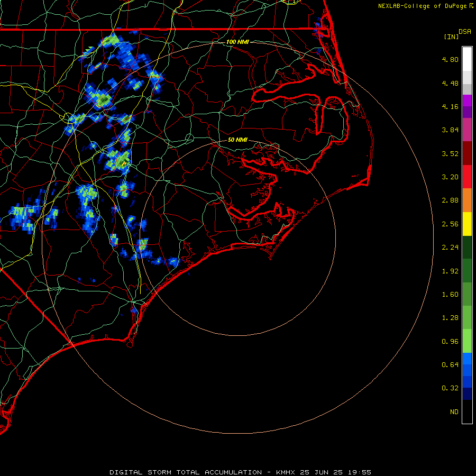
Task: Pick the pink legend swatch near 3.84
Action: tap(467, 130)
